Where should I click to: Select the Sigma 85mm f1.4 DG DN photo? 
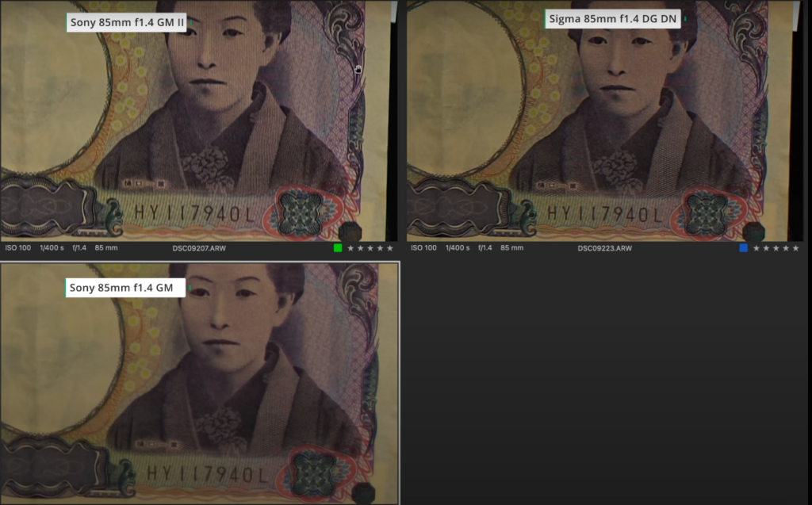[x=604, y=121]
